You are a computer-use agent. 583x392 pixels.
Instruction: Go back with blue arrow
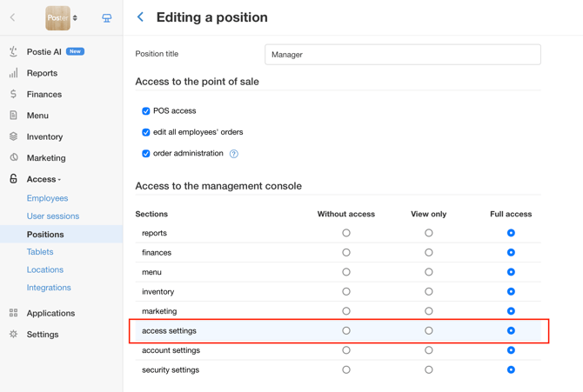[141, 17]
